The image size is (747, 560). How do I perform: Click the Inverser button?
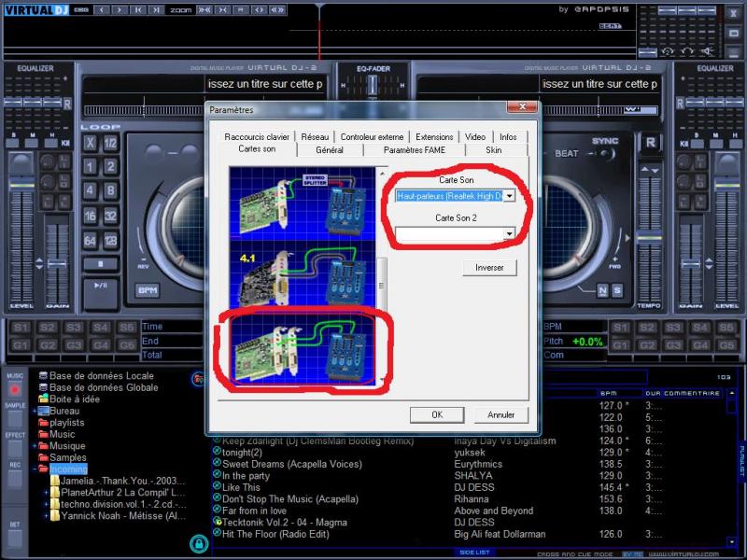(x=488, y=267)
